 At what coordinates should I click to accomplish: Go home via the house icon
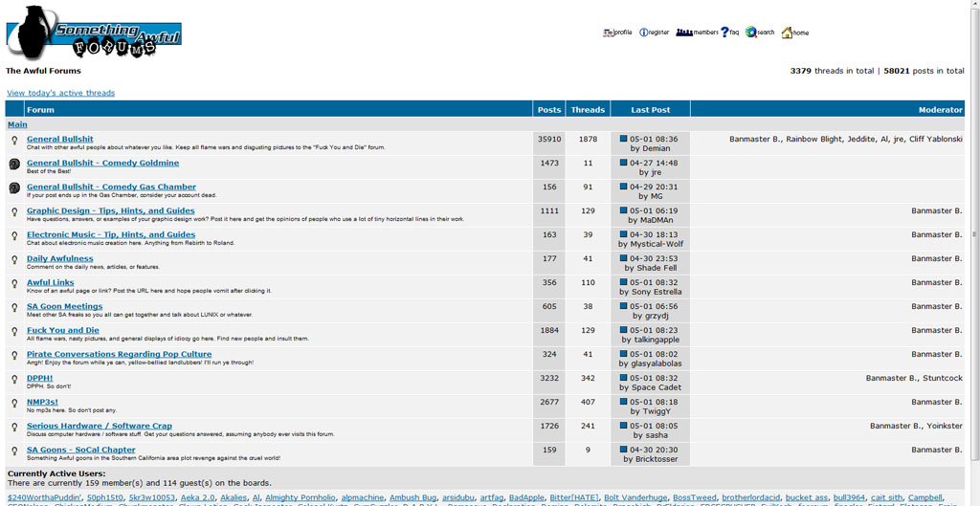tap(795, 33)
